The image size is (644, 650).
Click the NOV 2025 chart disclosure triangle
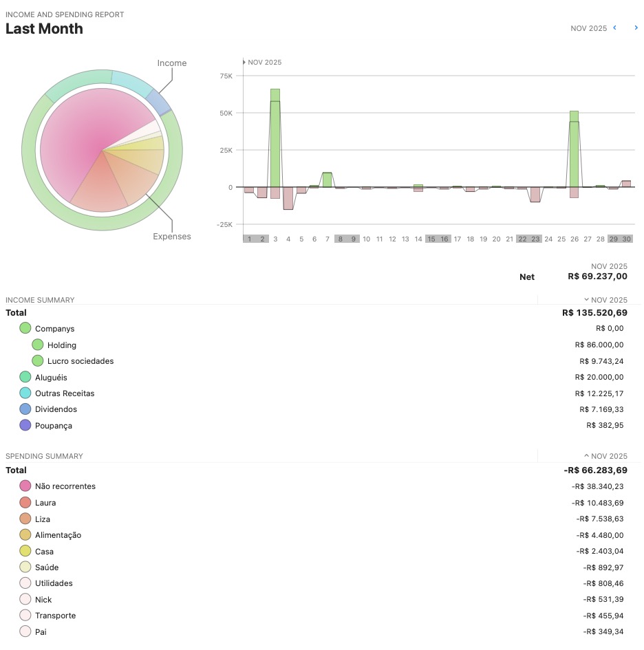pyautogui.click(x=244, y=62)
